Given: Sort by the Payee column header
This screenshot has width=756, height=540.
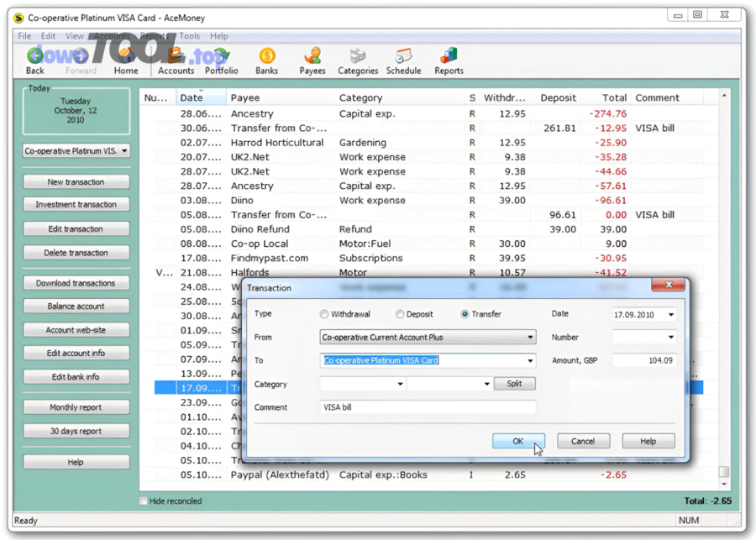Looking at the screenshot, I should [x=280, y=97].
